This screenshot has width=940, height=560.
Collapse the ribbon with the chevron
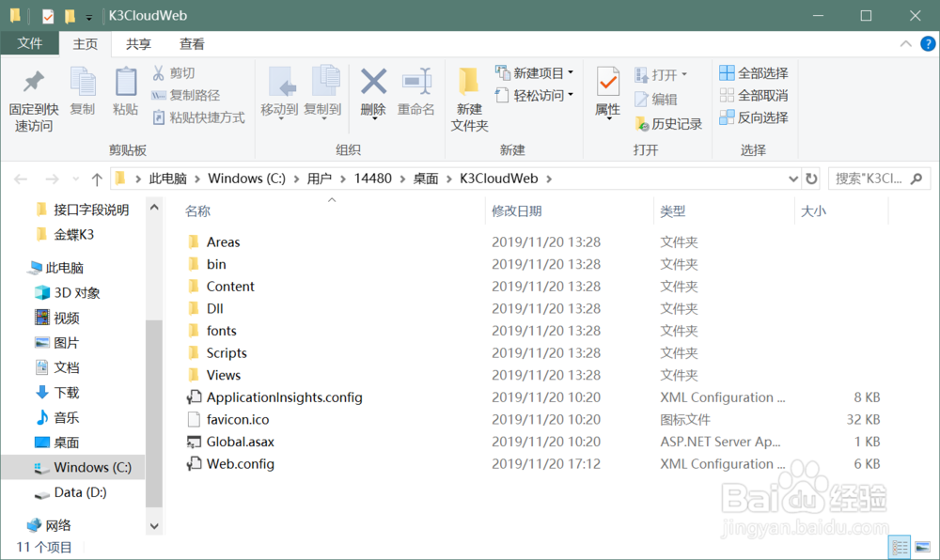(906, 44)
